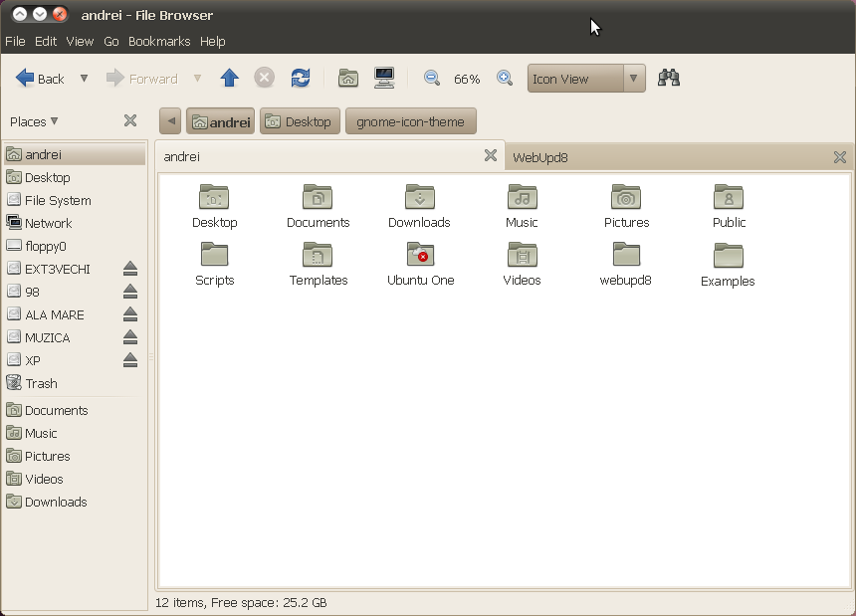This screenshot has width=856, height=616.
Task: Open the Public folder icon
Action: pyautogui.click(x=729, y=197)
